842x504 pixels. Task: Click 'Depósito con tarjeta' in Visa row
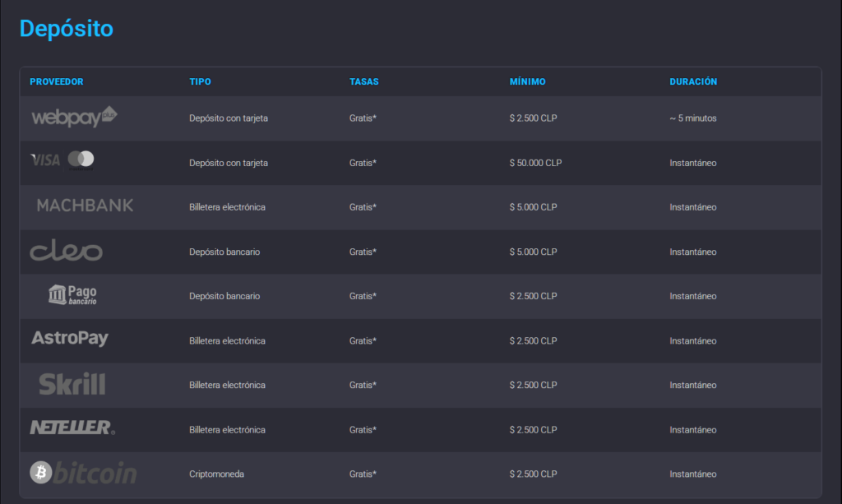[x=229, y=163]
